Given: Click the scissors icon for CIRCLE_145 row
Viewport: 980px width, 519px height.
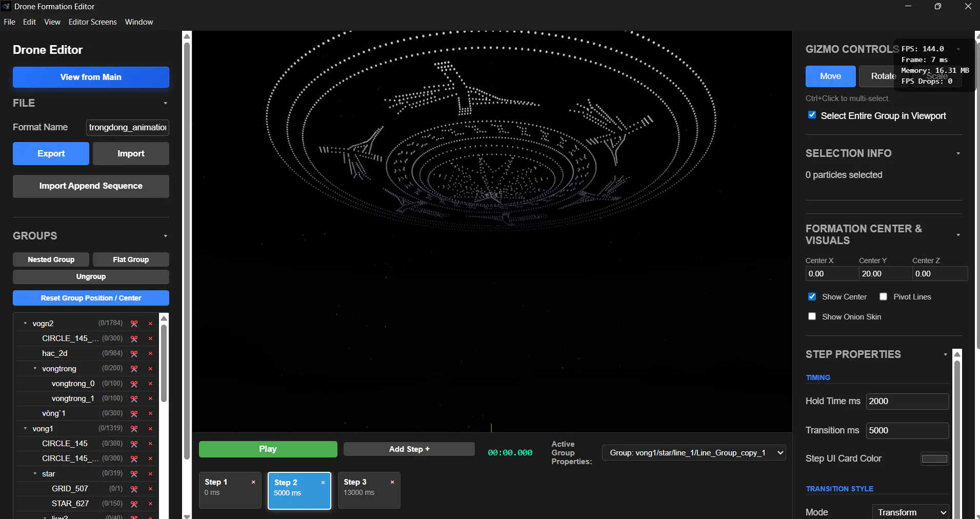Looking at the screenshot, I should coord(134,444).
